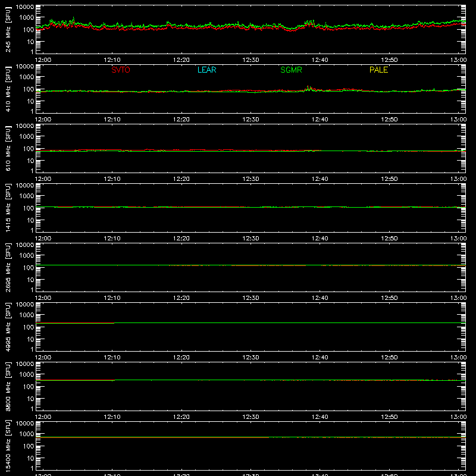This screenshot has width=476, height=476.
Task: Click the 12:50 tick label under 4995 MHz plot
Action: tap(389, 358)
